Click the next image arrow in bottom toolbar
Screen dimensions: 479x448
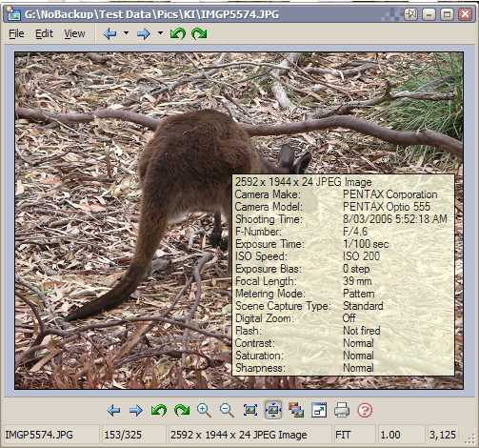tap(136, 410)
